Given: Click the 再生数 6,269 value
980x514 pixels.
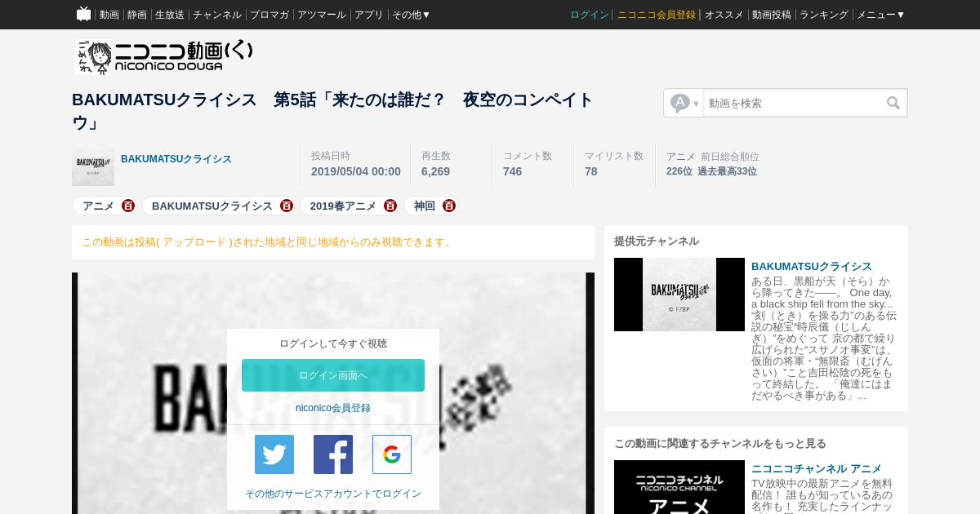Looking at the screenshot, I should [x=435, y=171].
